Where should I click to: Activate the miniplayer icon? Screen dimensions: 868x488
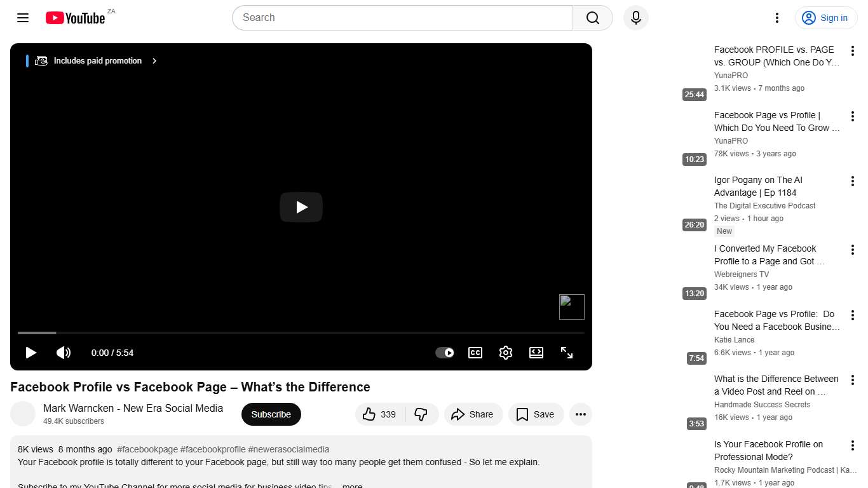click(x=536, y=353)
